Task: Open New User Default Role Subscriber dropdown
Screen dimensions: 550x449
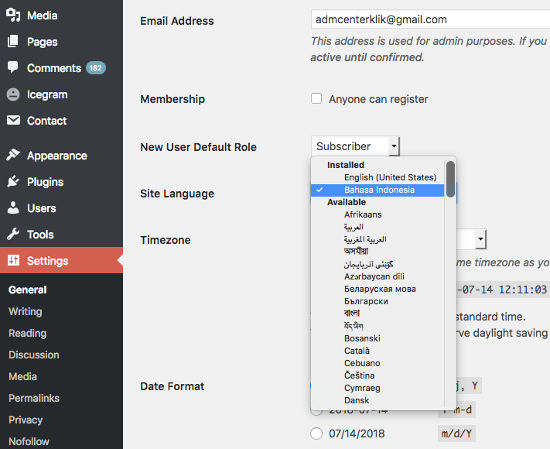Action: (355, 146)
